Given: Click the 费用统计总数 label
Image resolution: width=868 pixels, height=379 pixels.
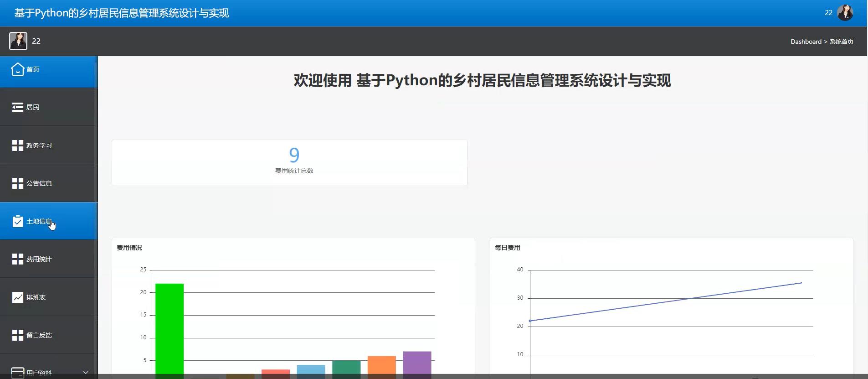Looking at the screenshot, I should coord(294,171).
